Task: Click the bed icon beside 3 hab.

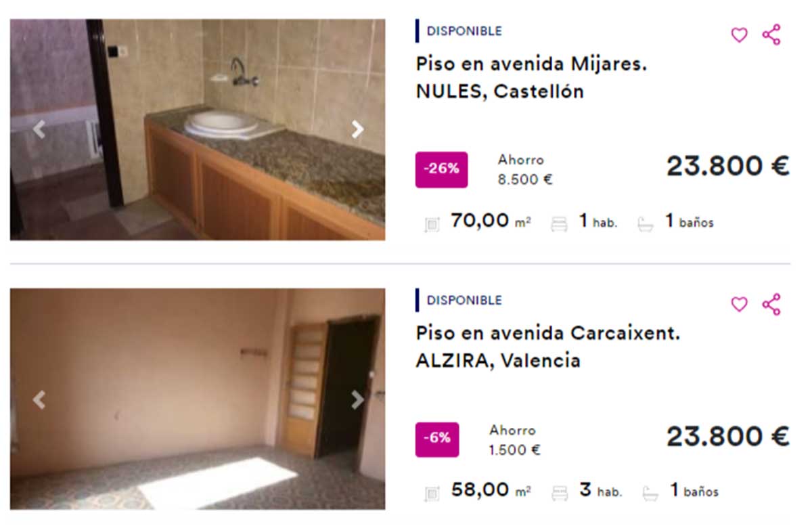Action: (560, 494)
